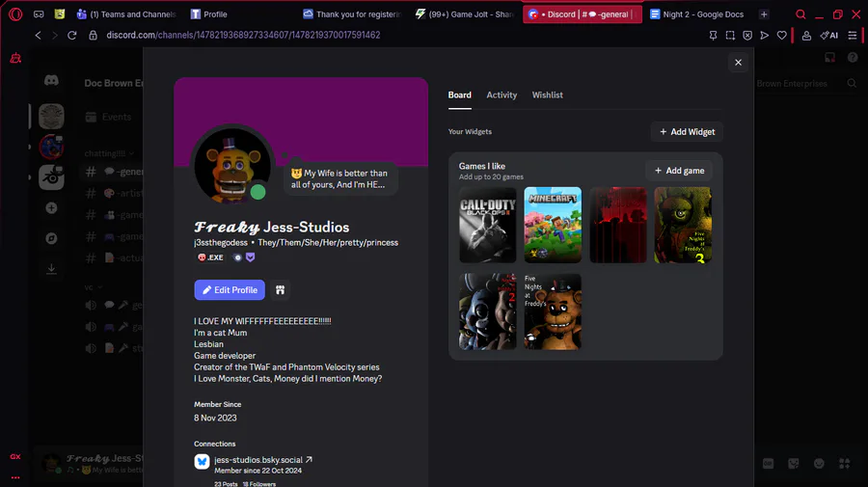This screenshot has height=487, width=868.
Task: Select Five Nights at Freddy's 3 cover
Action: point(683,225)
